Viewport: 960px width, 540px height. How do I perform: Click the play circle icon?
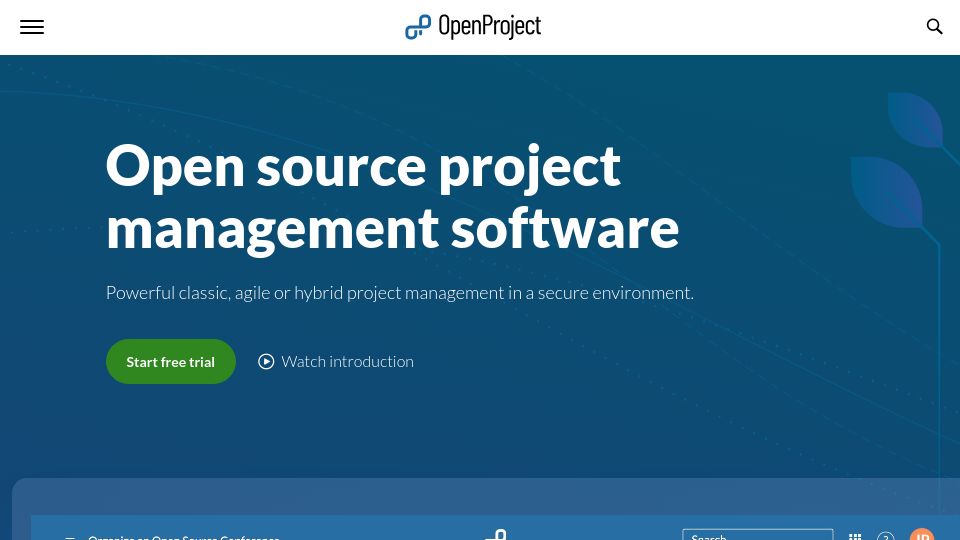pyautogui.click(x=266, y=361)
